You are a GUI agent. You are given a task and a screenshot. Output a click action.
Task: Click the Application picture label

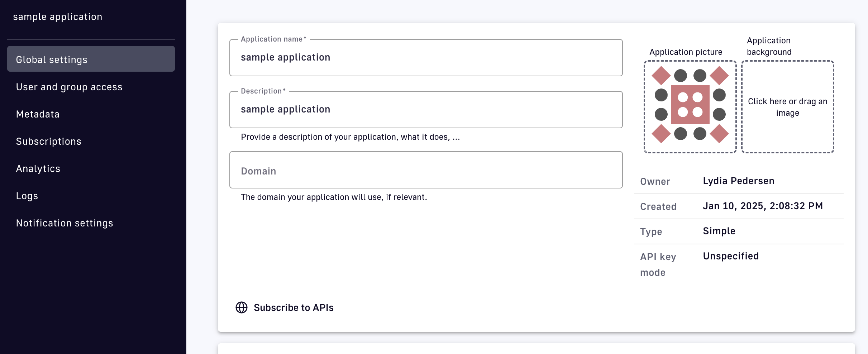click(x=686, y=52)
